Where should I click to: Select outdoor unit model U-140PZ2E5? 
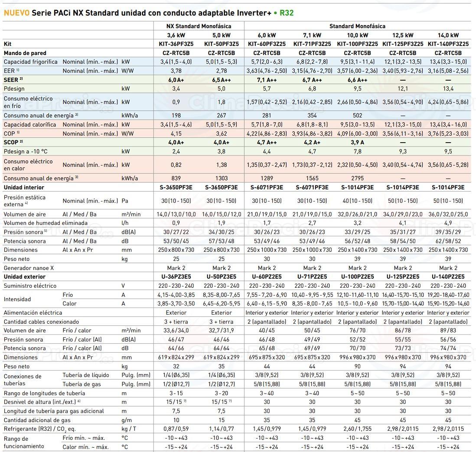[448, 276]
